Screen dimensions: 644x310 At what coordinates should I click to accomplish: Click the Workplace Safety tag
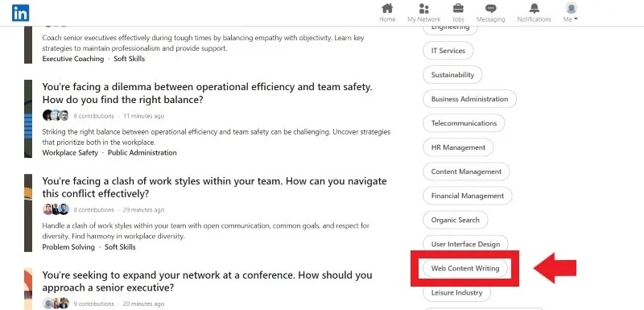(70, 153)
